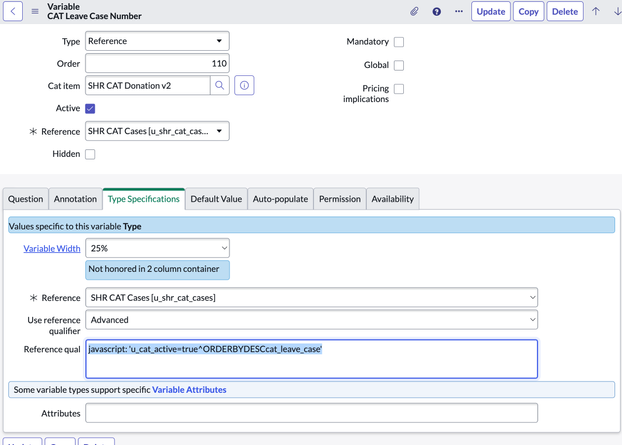The height and width of the screenshot is (445, 622).
Task: Click into the empty Attributes field
Action: tap(311, 413)
